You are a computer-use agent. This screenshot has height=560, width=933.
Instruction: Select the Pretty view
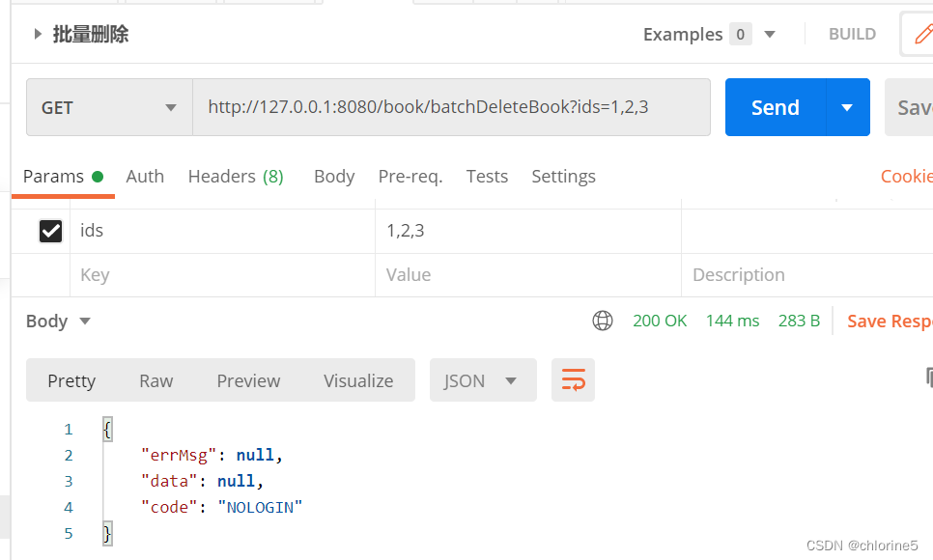pyautogui.click(x=71, y=380)
